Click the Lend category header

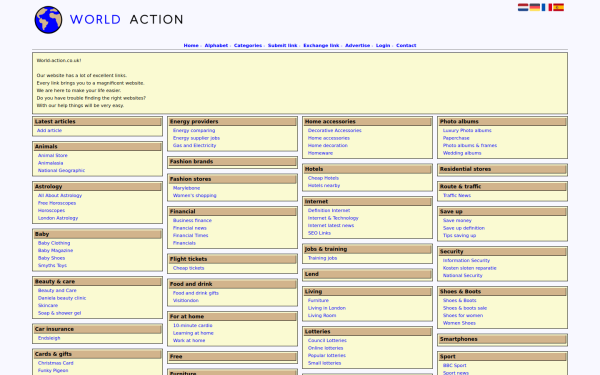coord(367,274)
